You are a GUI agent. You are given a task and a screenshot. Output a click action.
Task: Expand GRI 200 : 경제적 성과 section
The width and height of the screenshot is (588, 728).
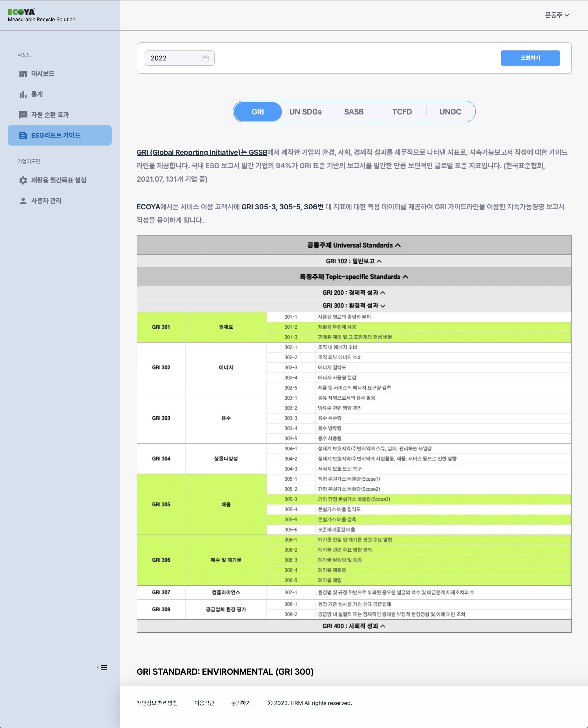[x=354, y=293]
